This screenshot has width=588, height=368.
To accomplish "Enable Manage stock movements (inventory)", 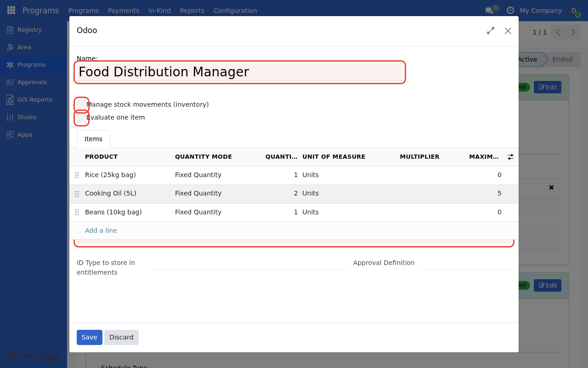I will [81, 104].
